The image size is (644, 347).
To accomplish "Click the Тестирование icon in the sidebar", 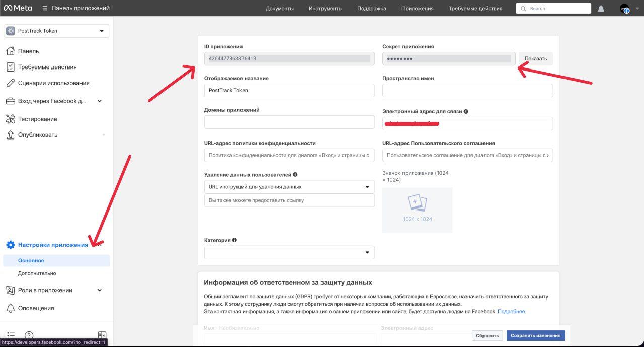I will coord(10,119).
